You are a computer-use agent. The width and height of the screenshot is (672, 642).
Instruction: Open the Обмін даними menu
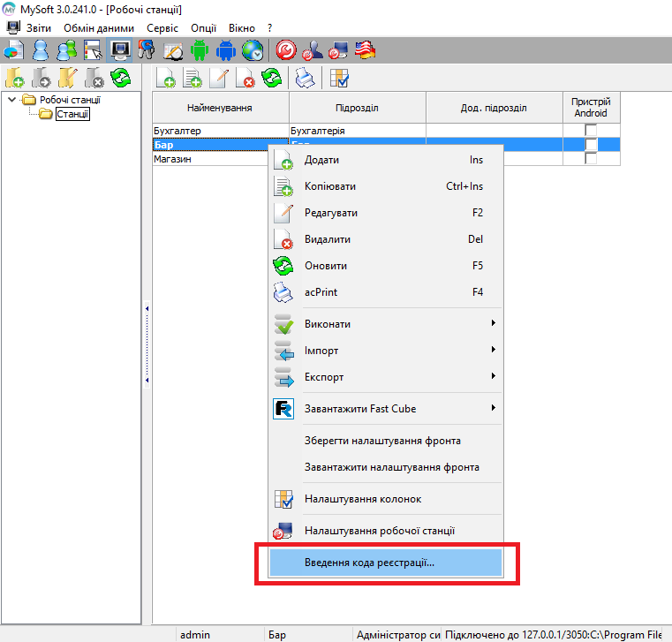(99, 28)
